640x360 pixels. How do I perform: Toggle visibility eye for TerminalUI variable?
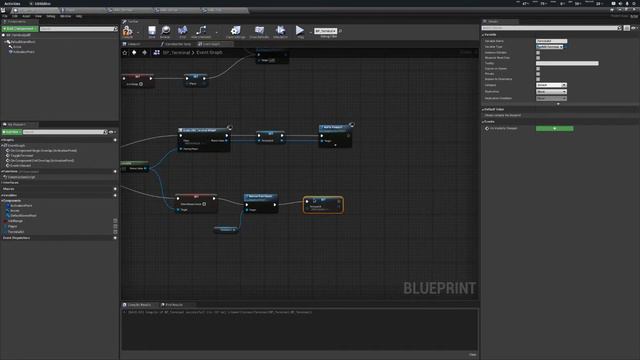click(115, 231)
